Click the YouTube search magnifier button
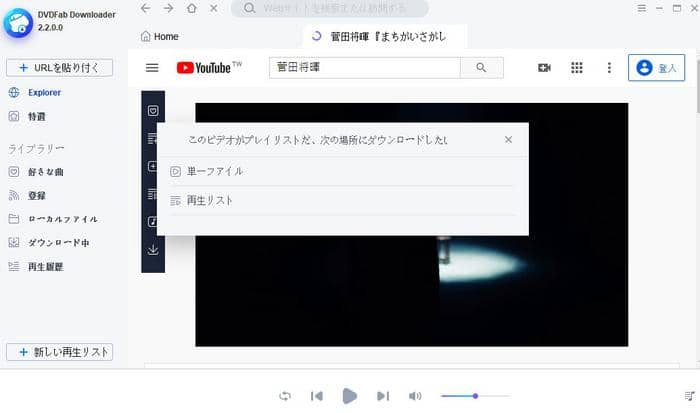This screenshot has width=700, height=413. (481, 67)
